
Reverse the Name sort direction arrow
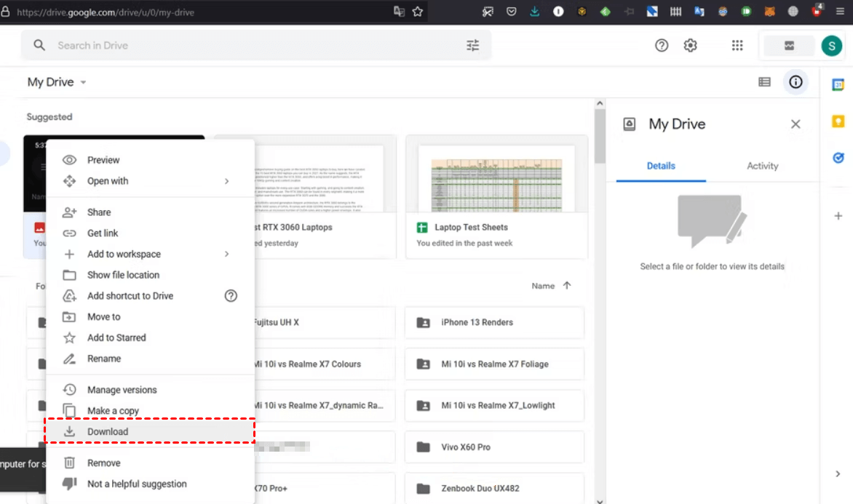point(567,286)
